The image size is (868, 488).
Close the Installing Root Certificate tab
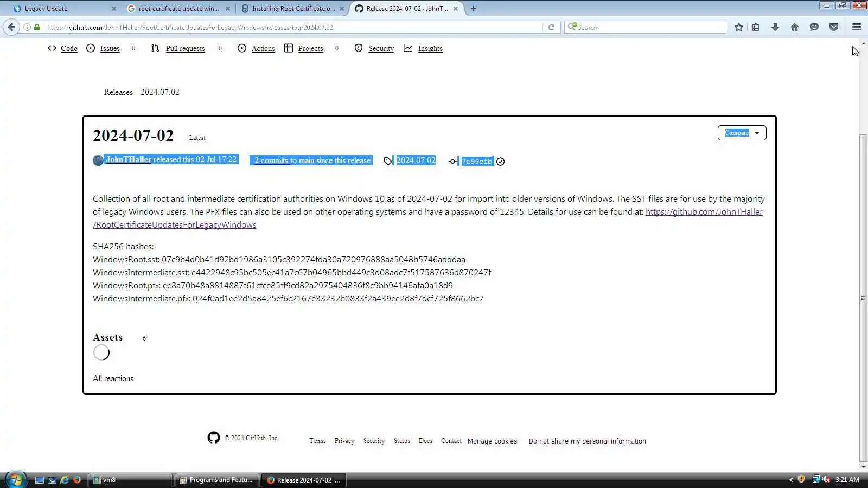342,9
